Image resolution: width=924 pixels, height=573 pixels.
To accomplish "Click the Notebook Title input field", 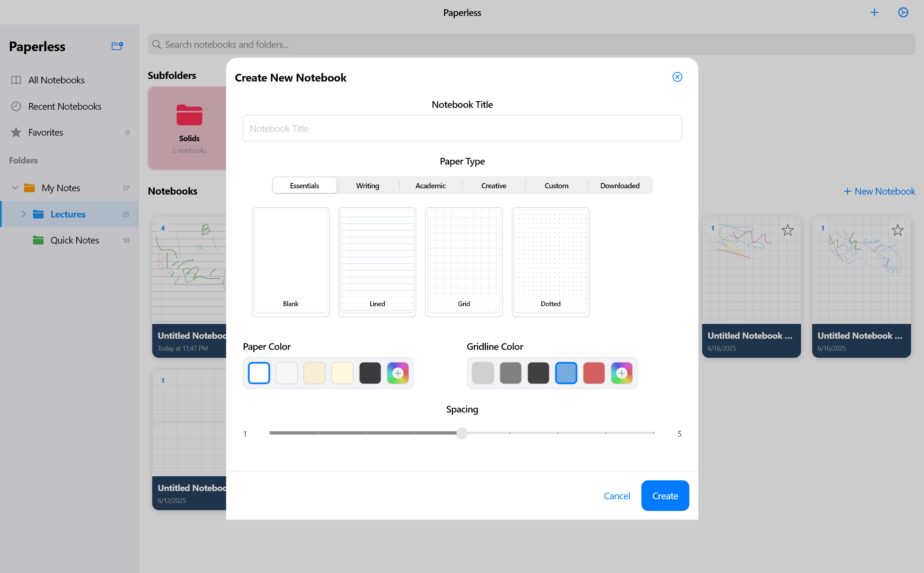I will [x=462, y=128].
